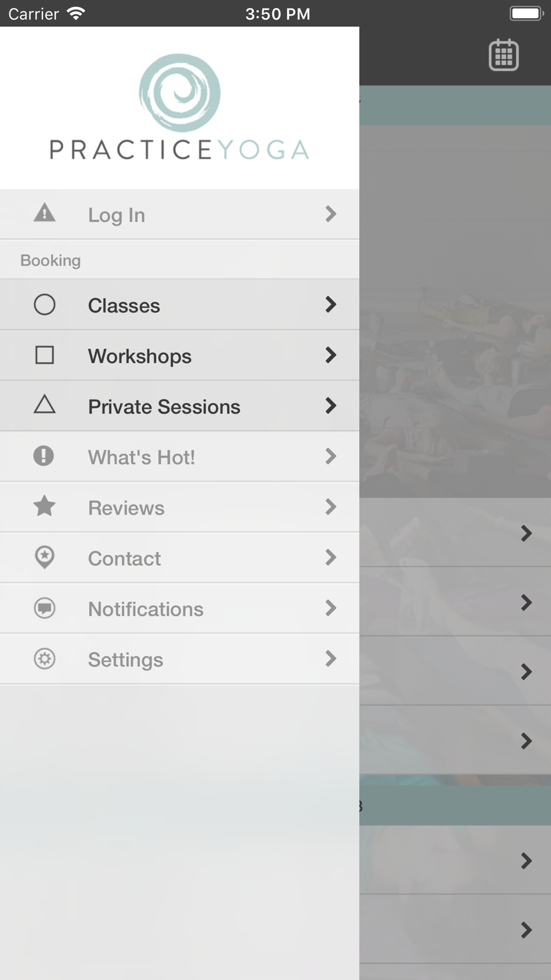This screenshot has height=980, width=551.
Task: Open the Log In menu item
Action: click(117, 215)
